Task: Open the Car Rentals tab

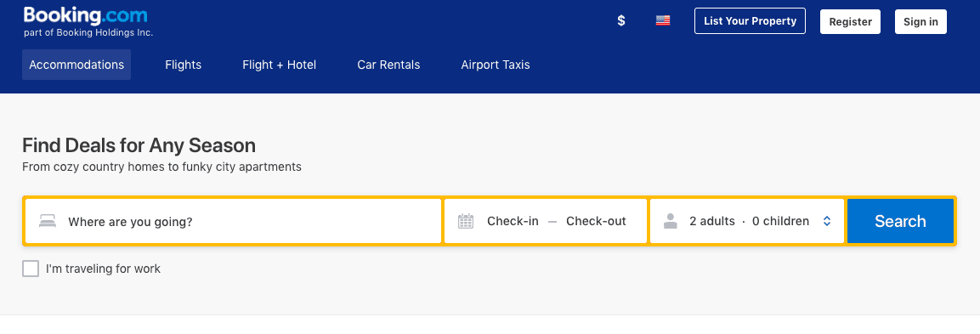Action: click(388, 65)
